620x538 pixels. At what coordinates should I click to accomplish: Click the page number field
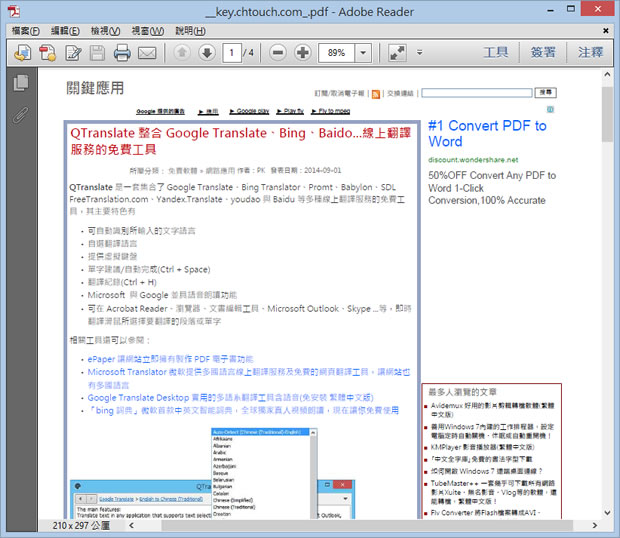tap(232, 53)
